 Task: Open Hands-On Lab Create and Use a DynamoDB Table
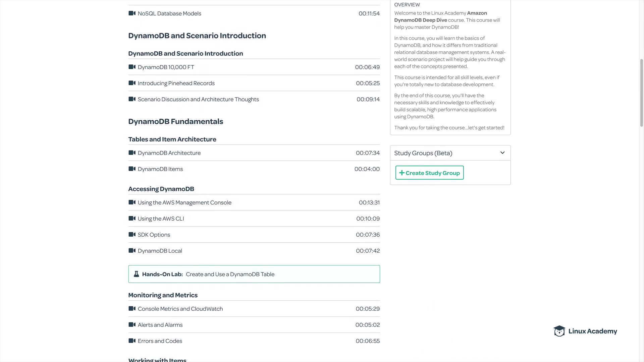(x=230, y=274)
